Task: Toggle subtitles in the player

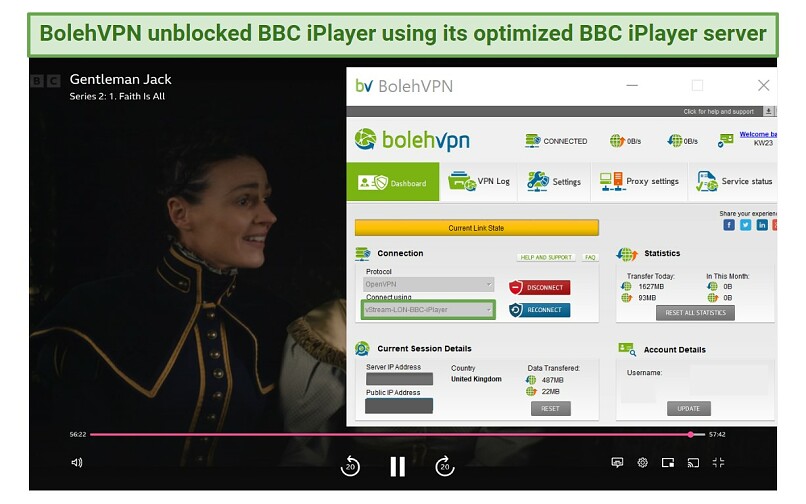Action: point(617,462)
